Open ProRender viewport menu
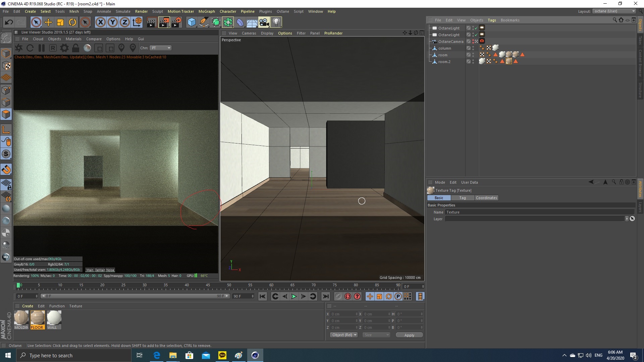Viewport: 644px width, 362px height. coord(333,33)
